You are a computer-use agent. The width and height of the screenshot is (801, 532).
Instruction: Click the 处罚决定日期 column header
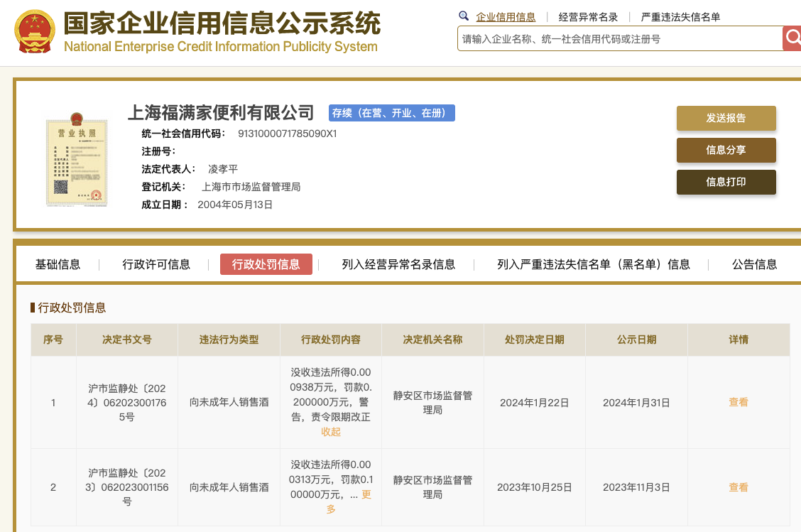pyautogui.click(x=534, y=340)
